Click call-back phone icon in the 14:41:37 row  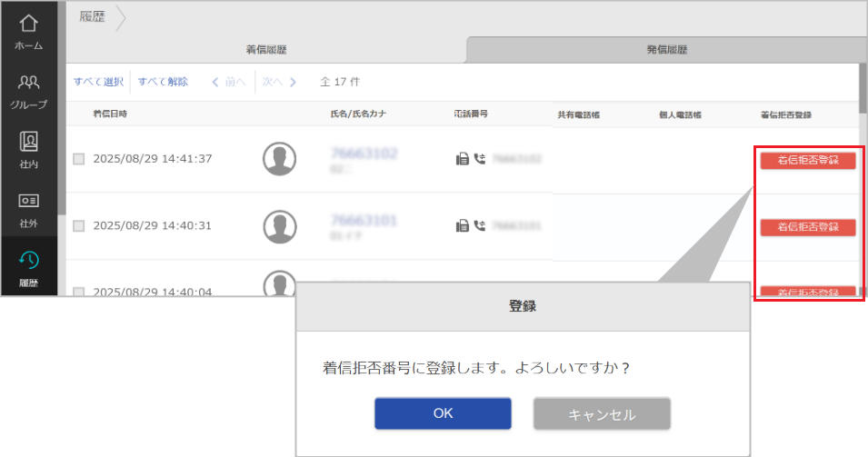point(480,159)
